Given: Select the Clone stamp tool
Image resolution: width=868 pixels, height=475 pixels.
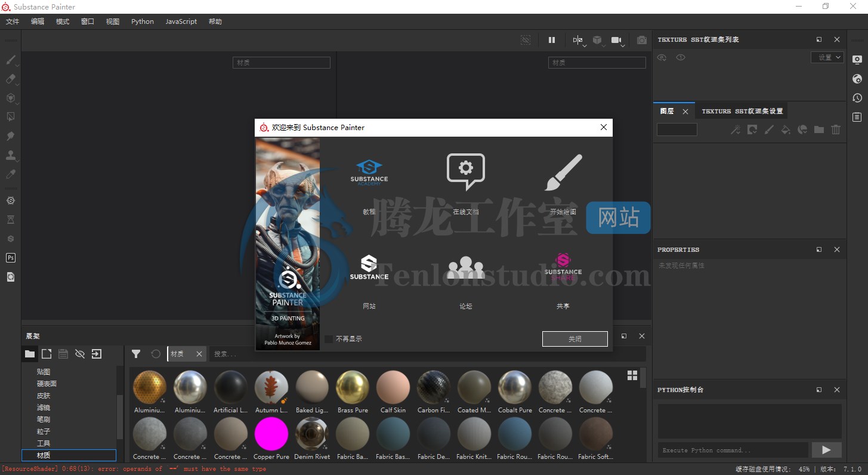Looking at the screenshot, I should 11,155.
